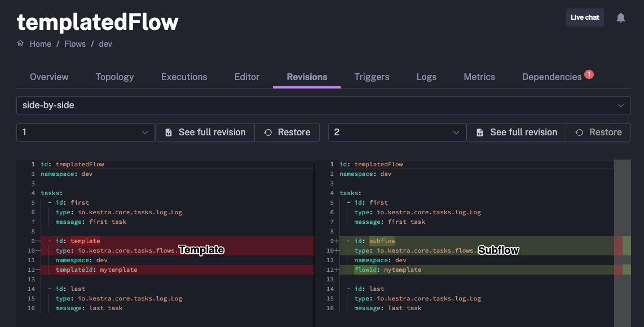The width and height of the screenshot is (644, 327).
Task: Open the Flows breadcrumb link
Action: 75,43
